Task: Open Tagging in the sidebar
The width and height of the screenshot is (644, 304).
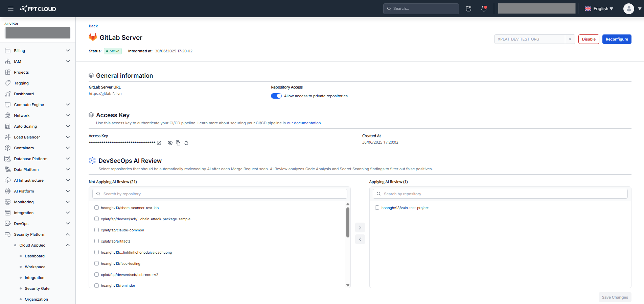Action: coord(21,83)
